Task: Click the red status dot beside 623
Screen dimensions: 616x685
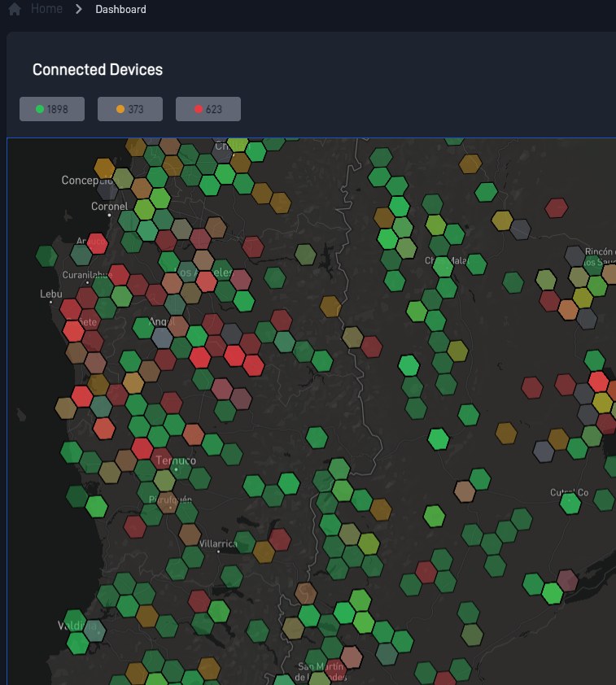Action: click(199, 109)
